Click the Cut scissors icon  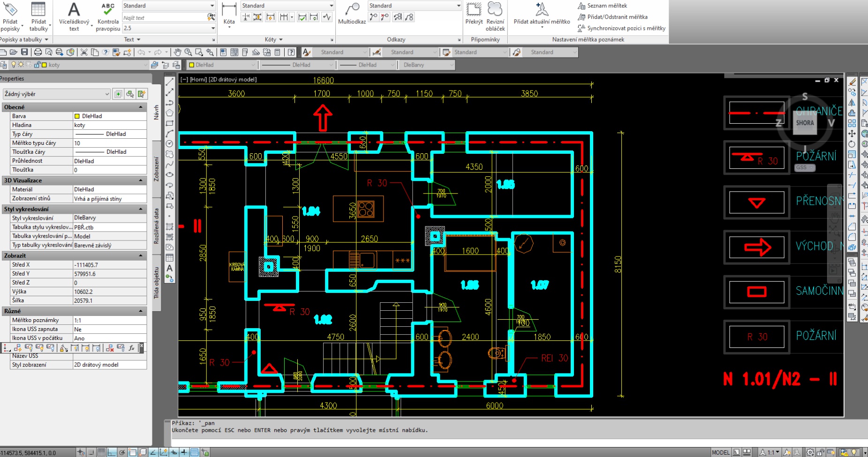tap(84, 52)
